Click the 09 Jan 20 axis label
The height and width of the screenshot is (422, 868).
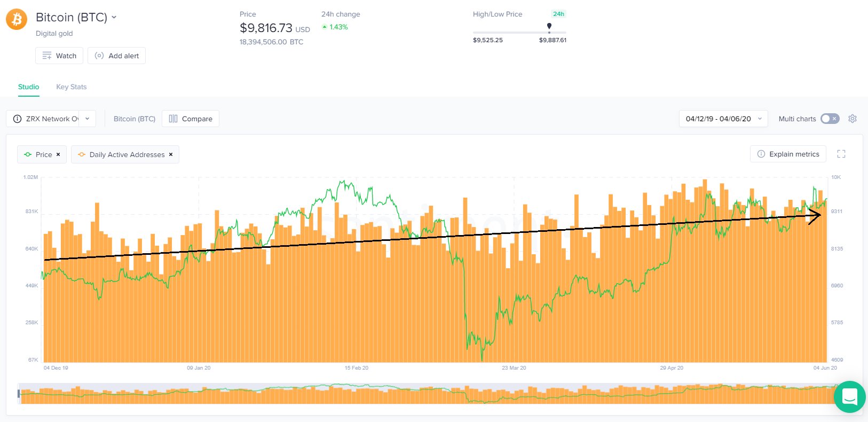(x=199, y=368)
